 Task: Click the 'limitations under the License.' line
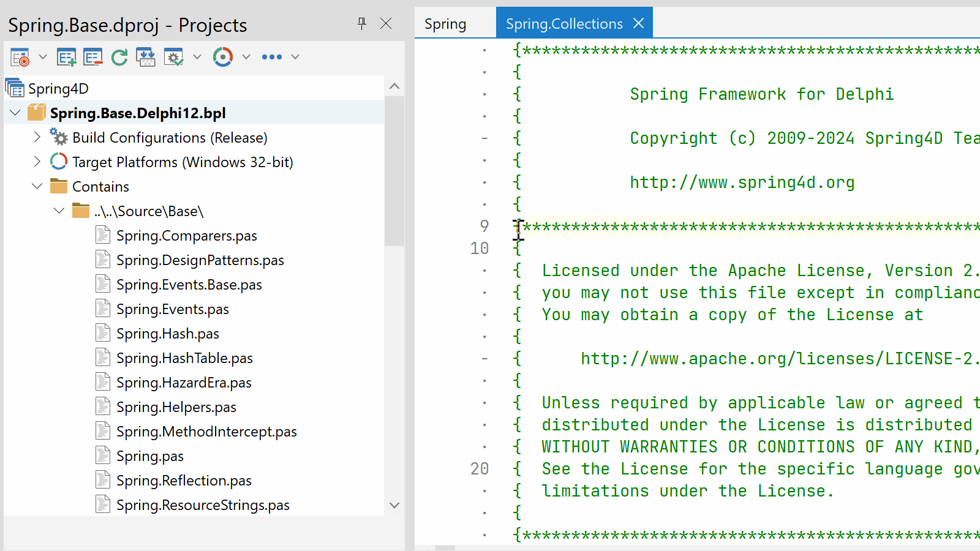tap(688, 491)
